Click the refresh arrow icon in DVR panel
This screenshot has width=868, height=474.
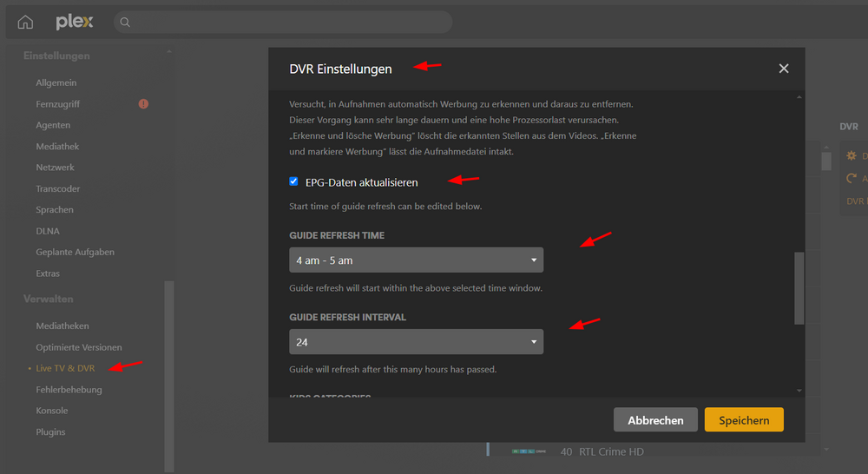tap(852, 178)
